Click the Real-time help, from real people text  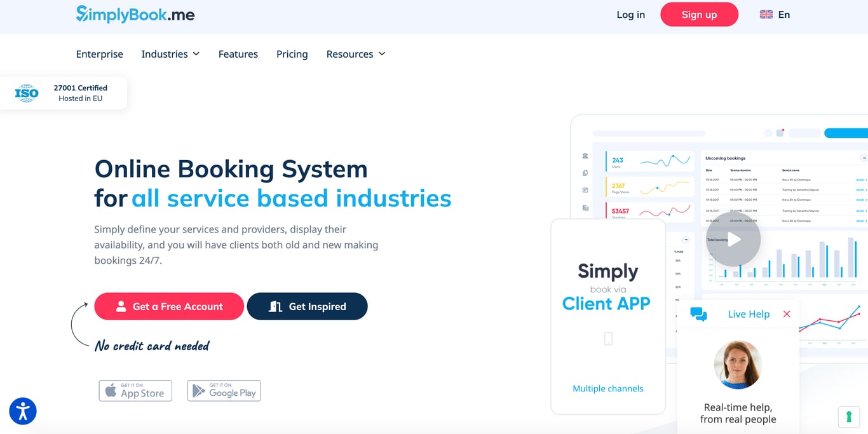(738, 413)
